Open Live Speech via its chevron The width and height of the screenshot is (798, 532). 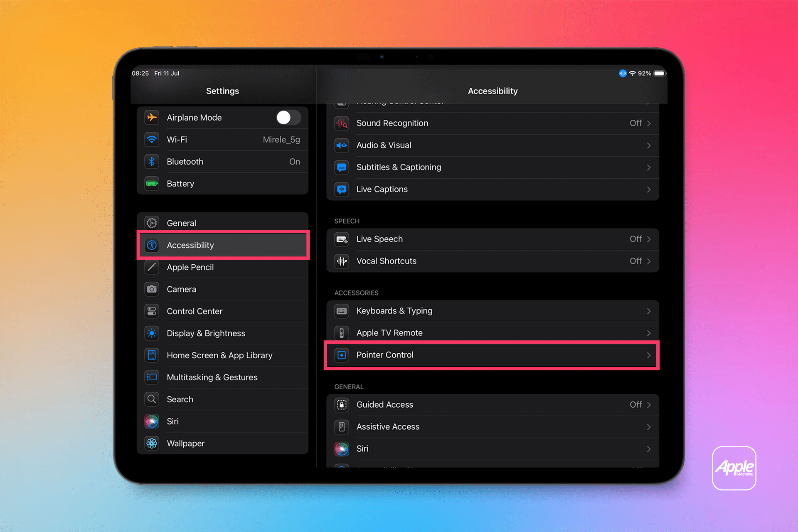[649, 239]
